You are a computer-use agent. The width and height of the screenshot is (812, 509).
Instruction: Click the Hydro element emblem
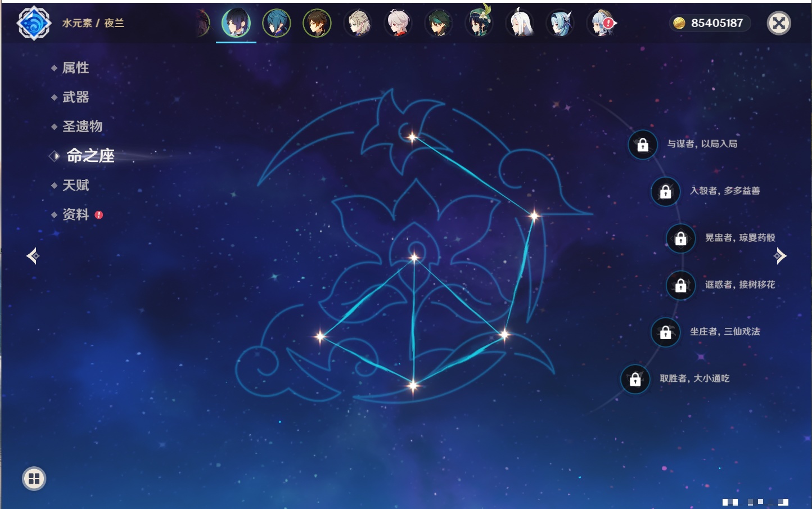point(34,23)
